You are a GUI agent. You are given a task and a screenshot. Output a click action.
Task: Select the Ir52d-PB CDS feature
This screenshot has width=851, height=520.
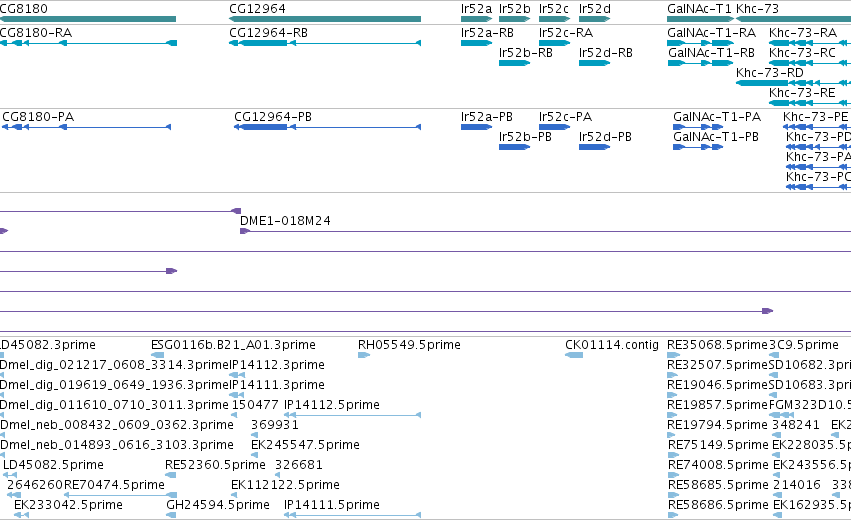coord(594,147)
